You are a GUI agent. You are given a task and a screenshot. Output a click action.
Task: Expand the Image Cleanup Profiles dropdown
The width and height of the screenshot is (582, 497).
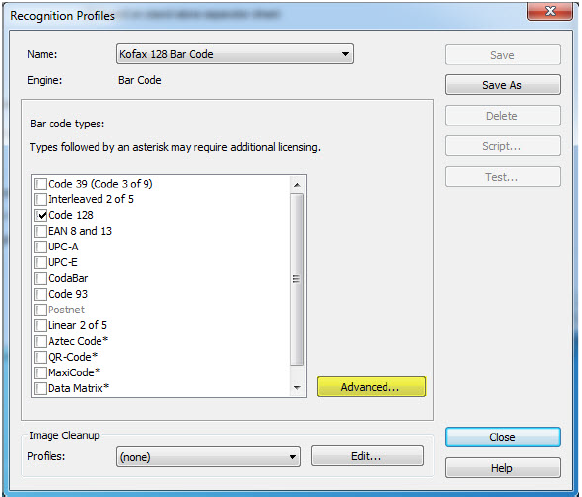coord(208,457)
